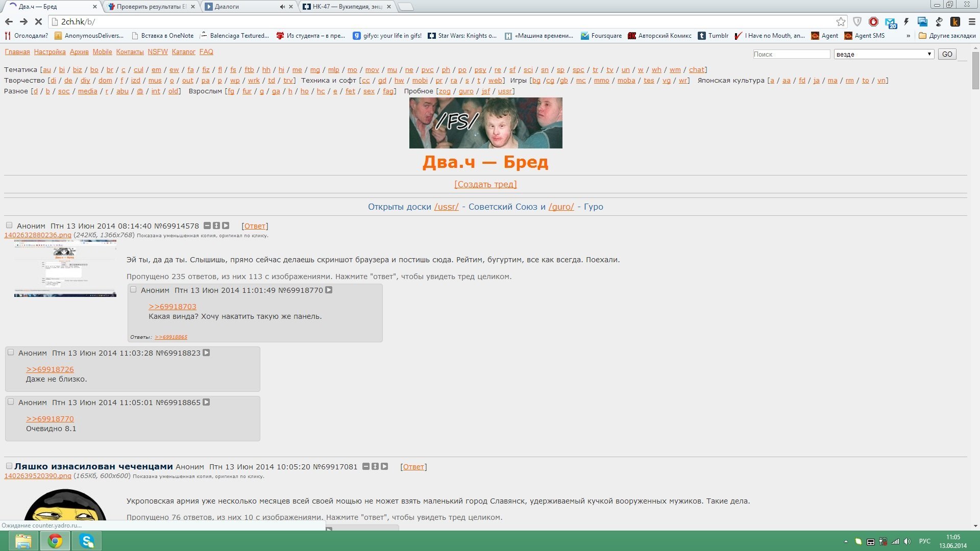Click the 'Создать тред' link
The image size is (980, 551).
point(485,184)
